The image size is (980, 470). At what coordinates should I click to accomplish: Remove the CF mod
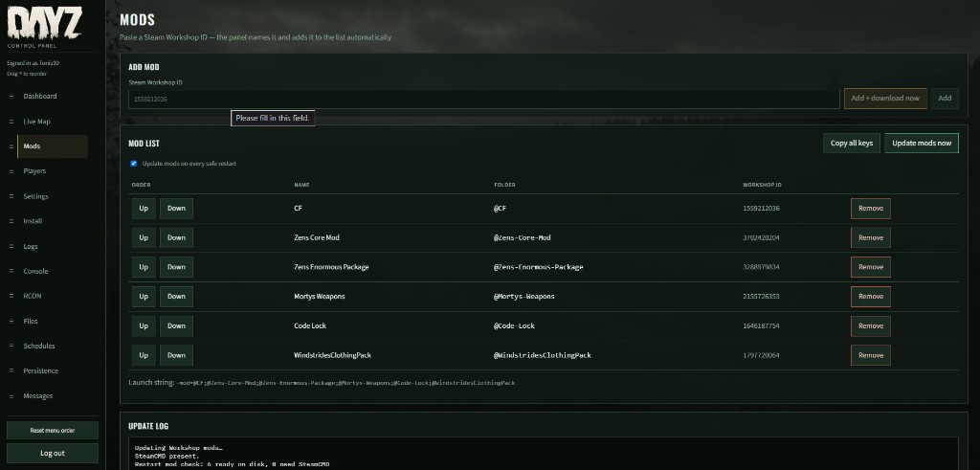871,208
